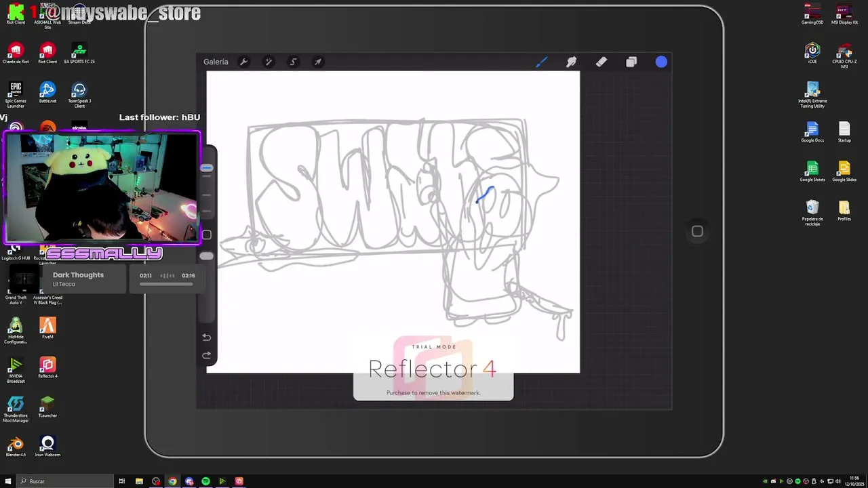868x488 pixels.
Task: Launch the TLauncher desktop shortcut
Action: 47,407
